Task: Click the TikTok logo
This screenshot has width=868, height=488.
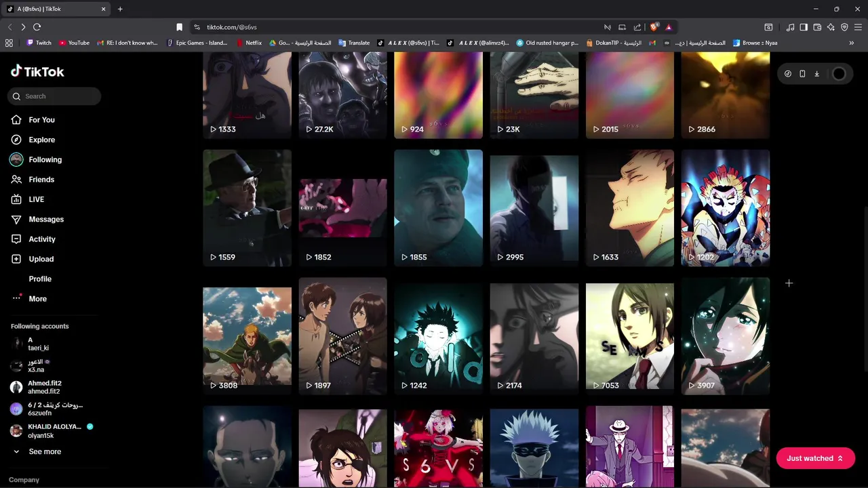Action: 37,71
